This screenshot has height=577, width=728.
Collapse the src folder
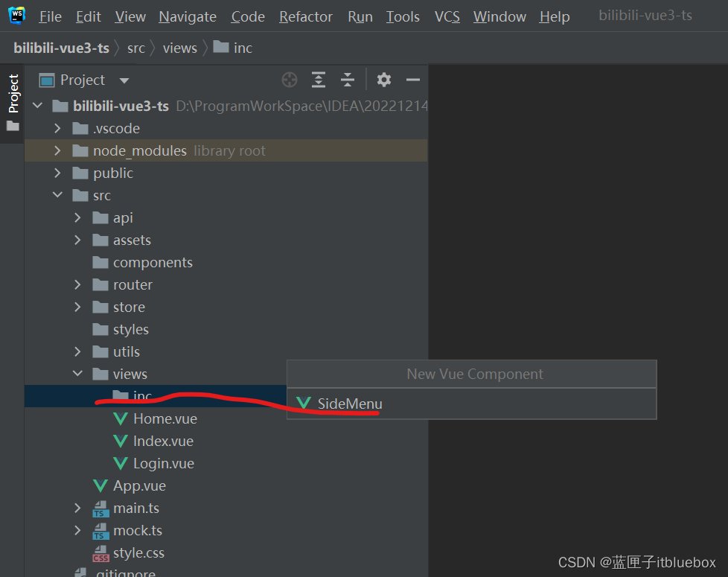pos(57,195)
